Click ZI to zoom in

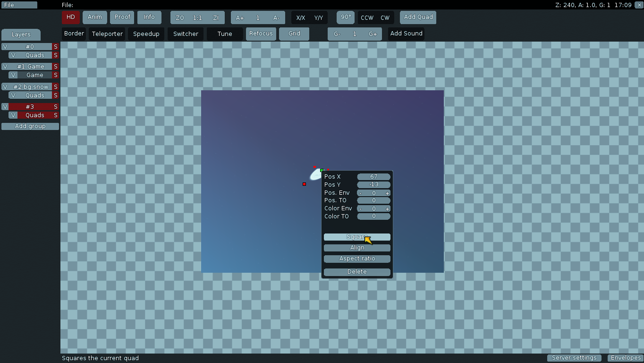point(216,18)
